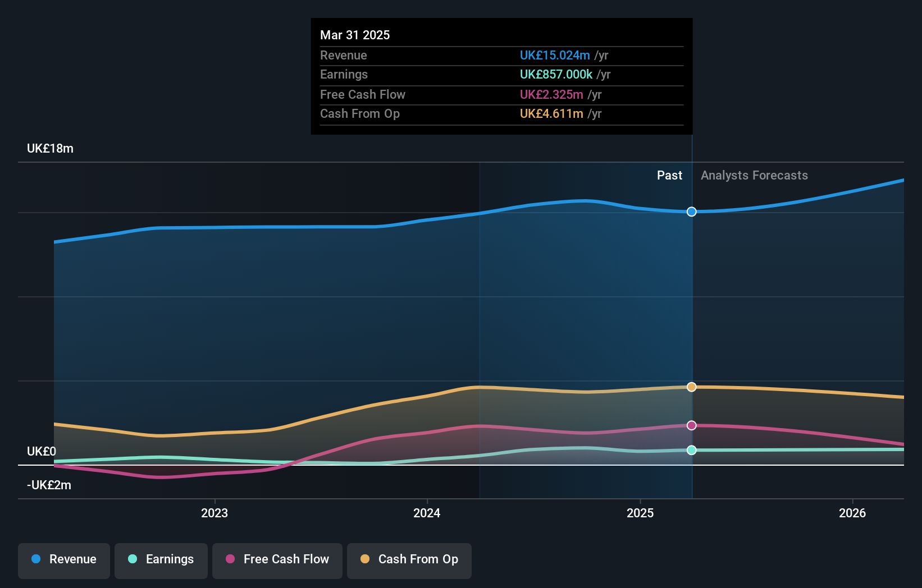This screenshot has height=588, width=922.
Task: Click the Cash From Op label in tooltip
Action: [x=360, y=114]
